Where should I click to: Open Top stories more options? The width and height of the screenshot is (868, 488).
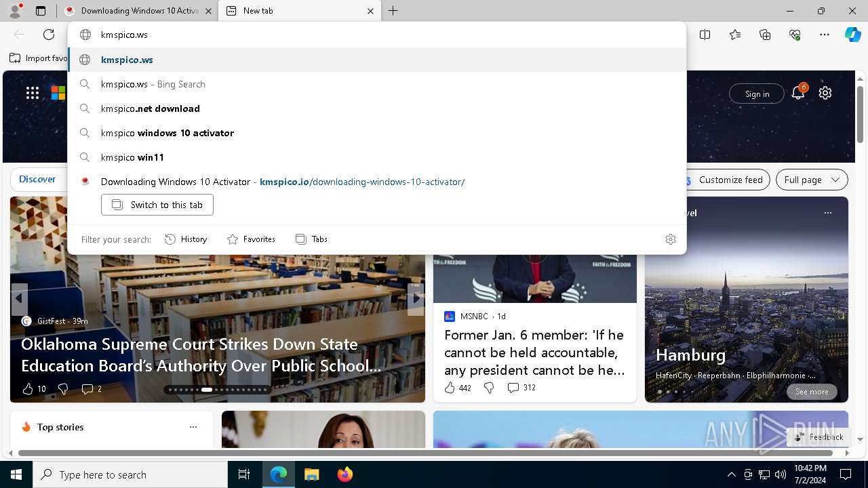(193, 427)
